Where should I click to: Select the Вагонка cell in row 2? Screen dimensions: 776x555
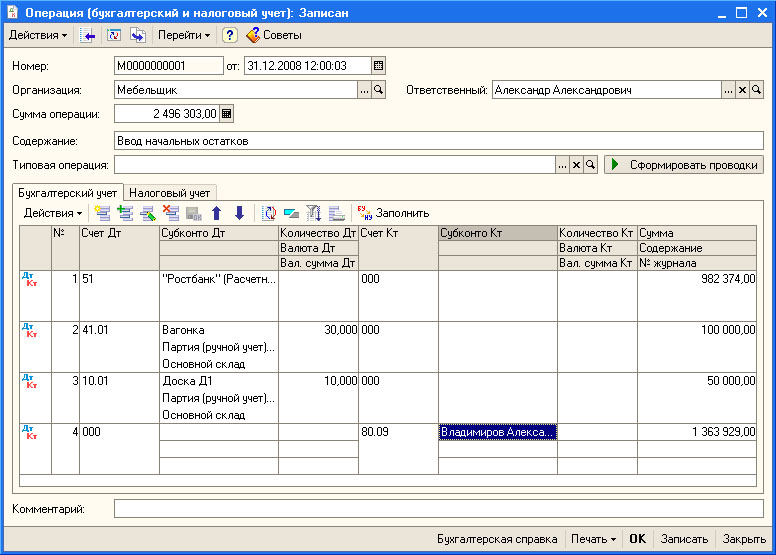coord(219,330)
